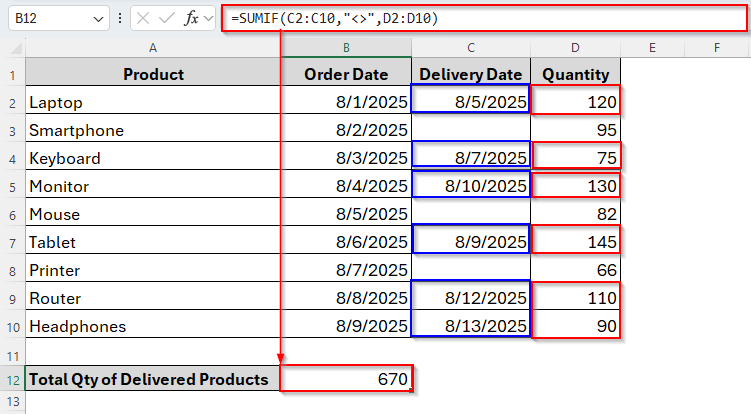The image size is (751, 414).
Task: Click the three-dot name box resize handle
Action: [121, 19]
